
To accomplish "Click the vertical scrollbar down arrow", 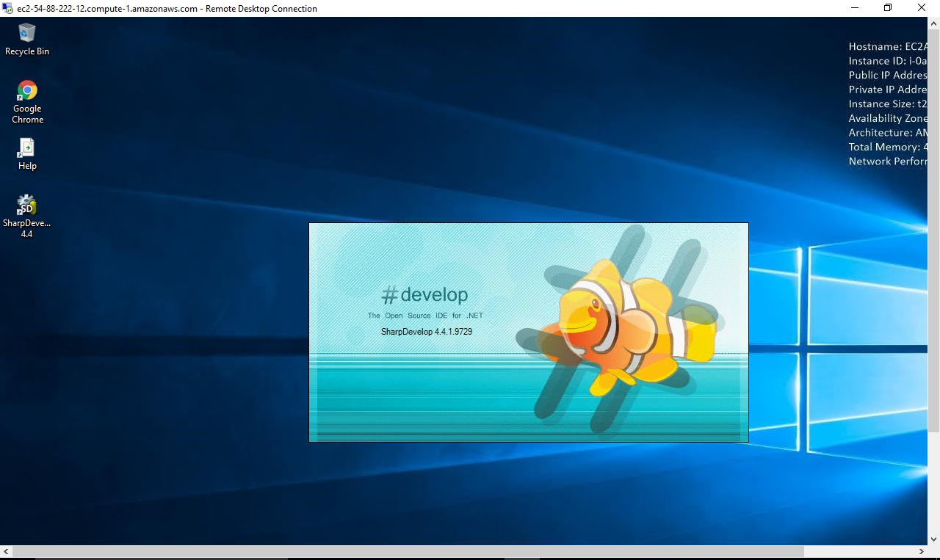I will point(934,539).
